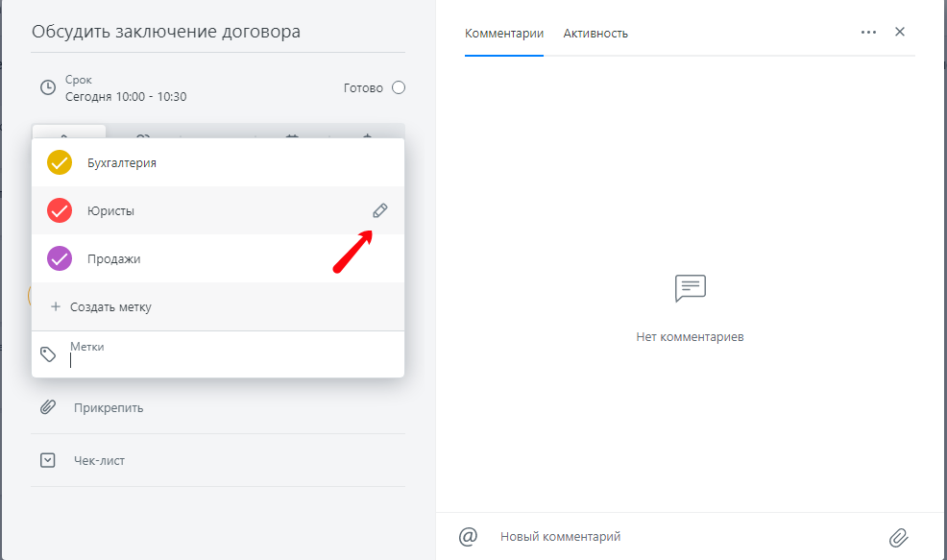Click the clock icon beside Срок

[48, 87]
